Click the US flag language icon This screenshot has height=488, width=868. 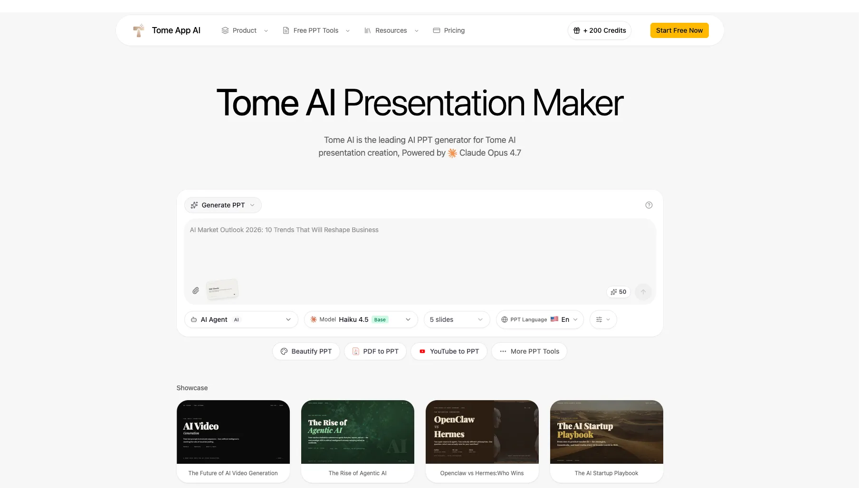[x=554, y=319]
